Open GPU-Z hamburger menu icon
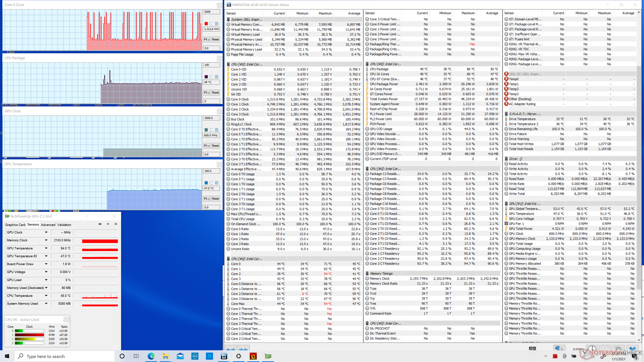 pos(116,224)
